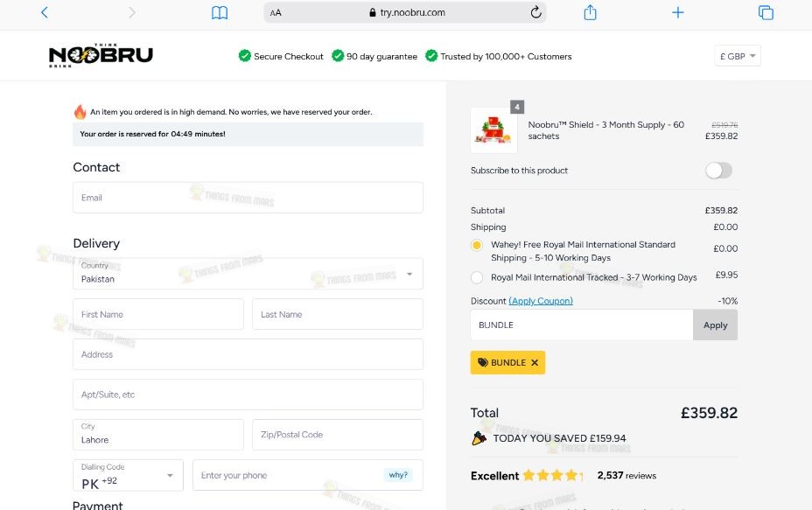812x510 pixels.
Task: Focus the Email input field
Action: (248, 198)
